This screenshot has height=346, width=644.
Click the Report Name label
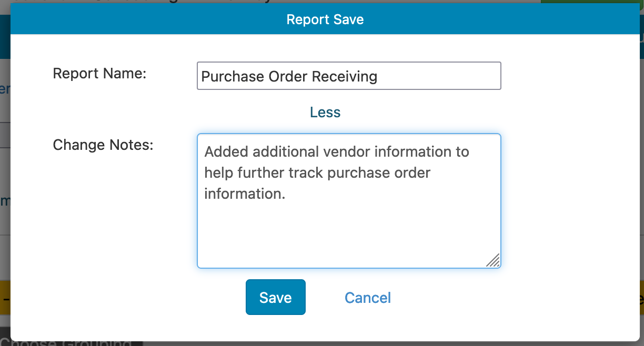tap(99, 73)
